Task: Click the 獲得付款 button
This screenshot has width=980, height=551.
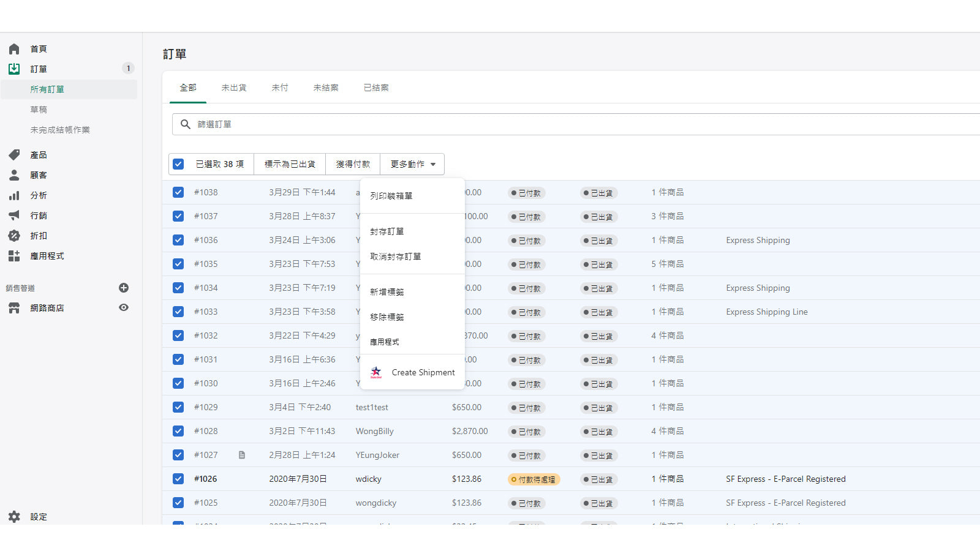Action: tap(353, 164)
